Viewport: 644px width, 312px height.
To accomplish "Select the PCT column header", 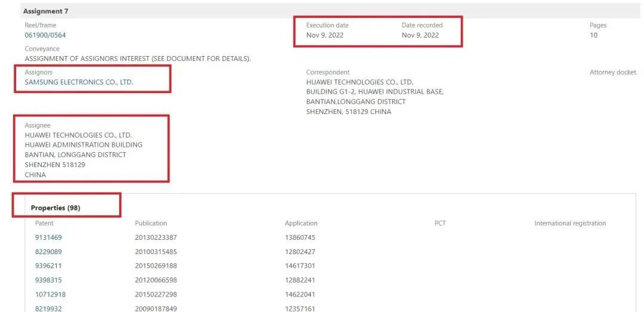I will point(440,224).
